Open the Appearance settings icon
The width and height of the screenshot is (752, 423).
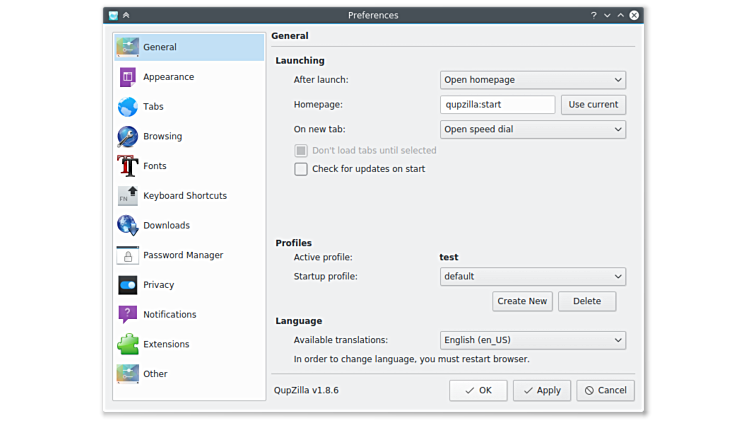pyautogui.click(x=127, y=77)
